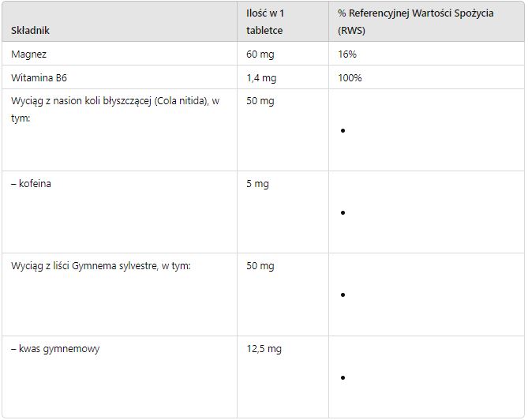The width and height of the screenshot is (528, 420).
Task: Click the "5 mg" kofeina amount
Action: (x=257, y=184)
